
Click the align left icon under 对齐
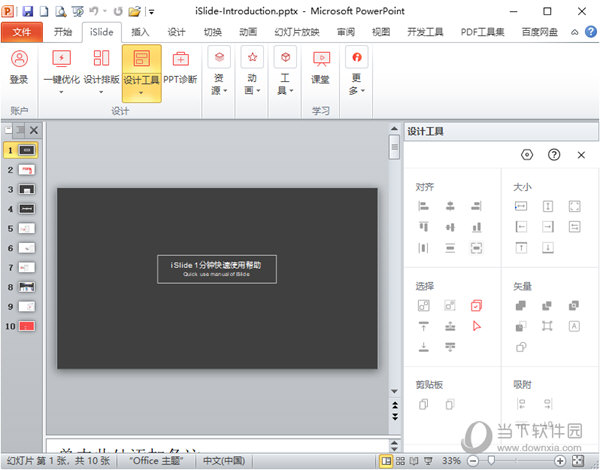(x=424, y=207)
